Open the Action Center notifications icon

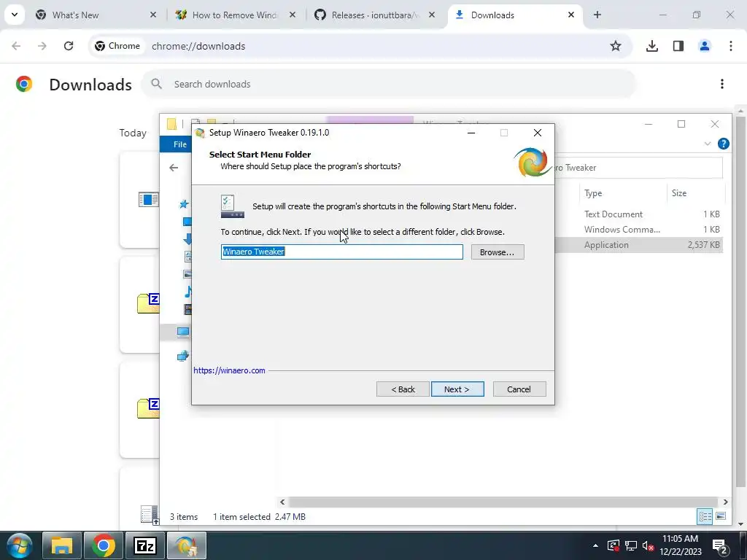tap(720, 545)
